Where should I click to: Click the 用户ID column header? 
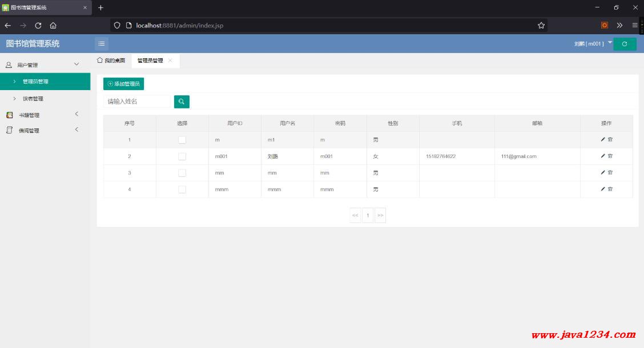point(235,123)
